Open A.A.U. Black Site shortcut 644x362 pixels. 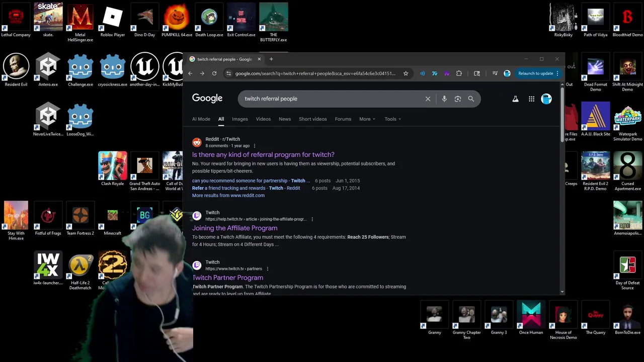(596, 119)
